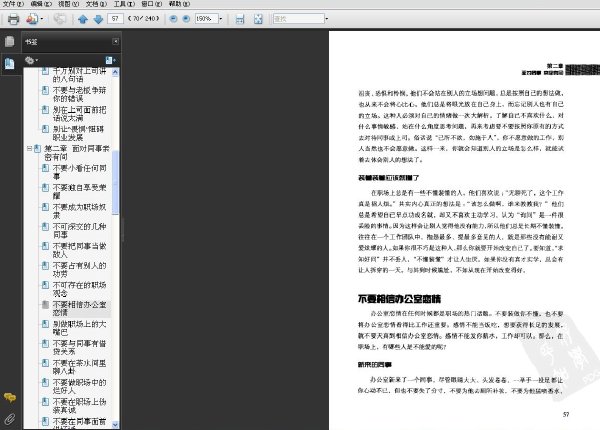Click the fit full page icon
Screen dimensions: 600x430
point(258,19)
